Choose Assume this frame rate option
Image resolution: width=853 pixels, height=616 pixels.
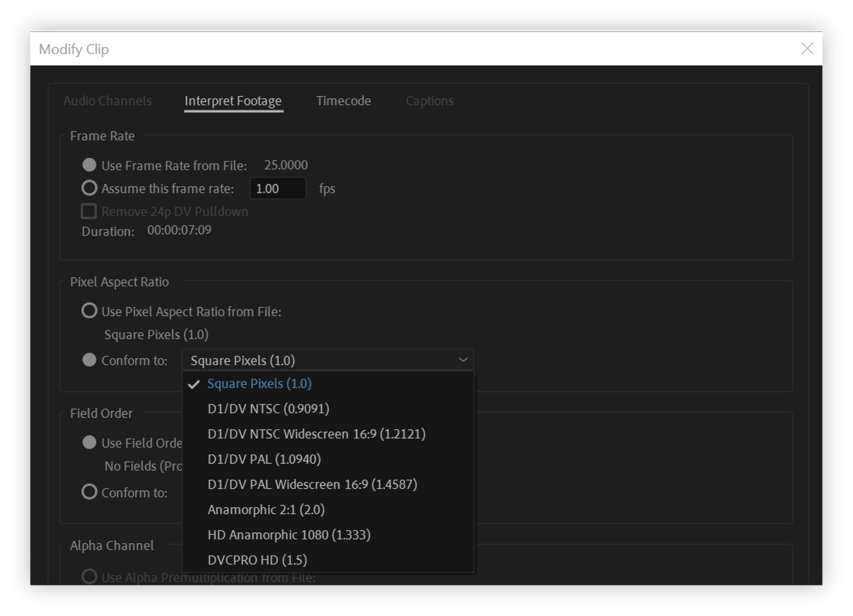[x=89, y=188]
